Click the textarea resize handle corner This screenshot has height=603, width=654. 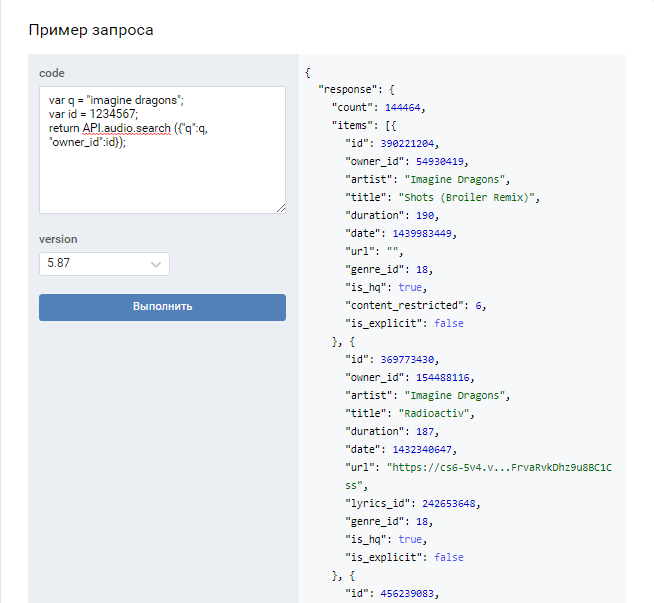281,208
